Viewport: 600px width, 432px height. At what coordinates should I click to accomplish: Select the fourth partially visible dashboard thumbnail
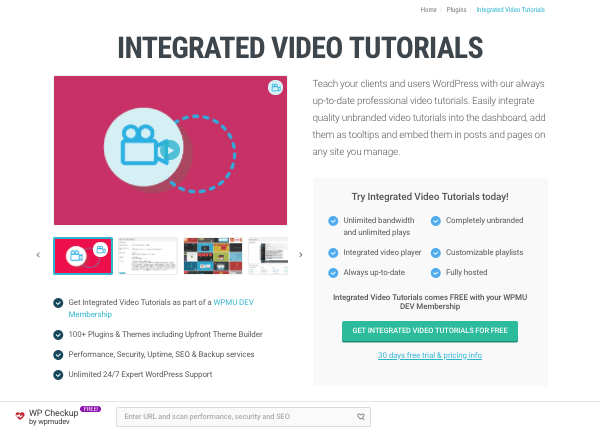(x=268, y=256)
